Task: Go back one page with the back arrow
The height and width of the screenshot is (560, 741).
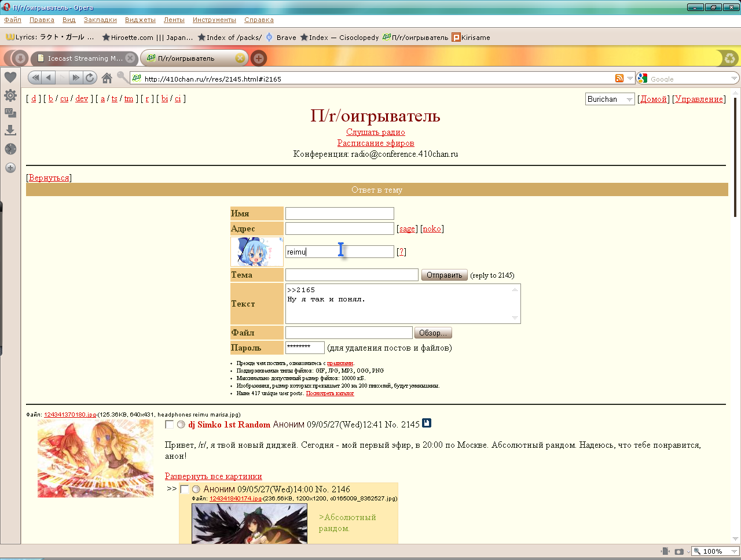Action: click(49, 78)
